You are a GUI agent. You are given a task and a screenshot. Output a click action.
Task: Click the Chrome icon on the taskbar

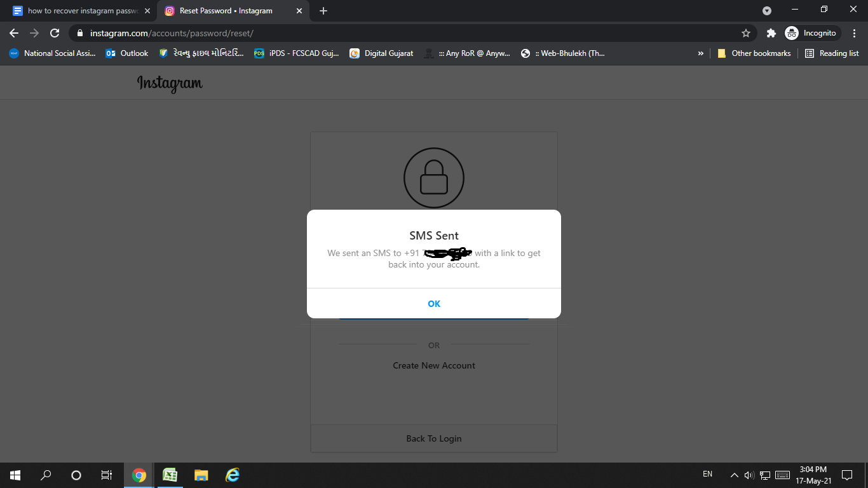pyautogui.click(x=139, y=475)
